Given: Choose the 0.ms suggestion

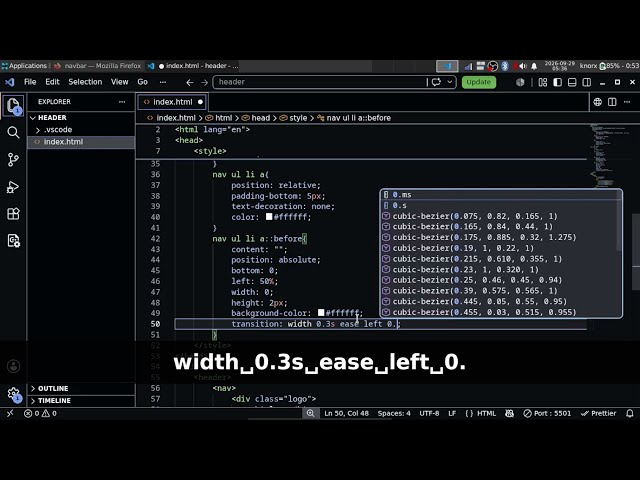Looking at the screenshot, I should 501,195.
